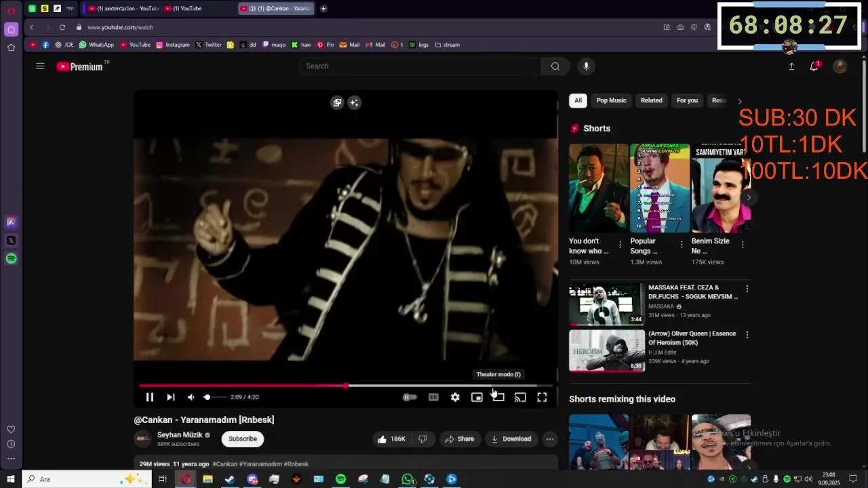The image size is (868, 488).
Task: Open the account avatar menu
Action: (x=840, y=66)
